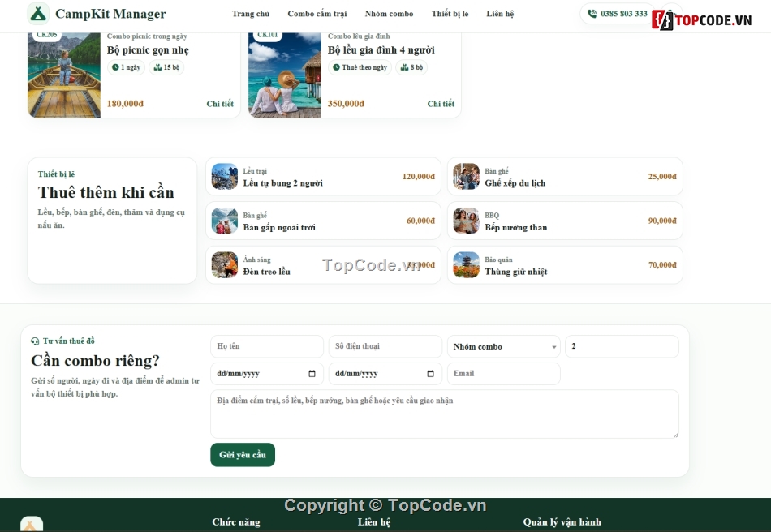Image resolution: width=771 pixels, height=532 pixels.
Task: Click the 15 bộ stock badge
Action: click(166, 67)
